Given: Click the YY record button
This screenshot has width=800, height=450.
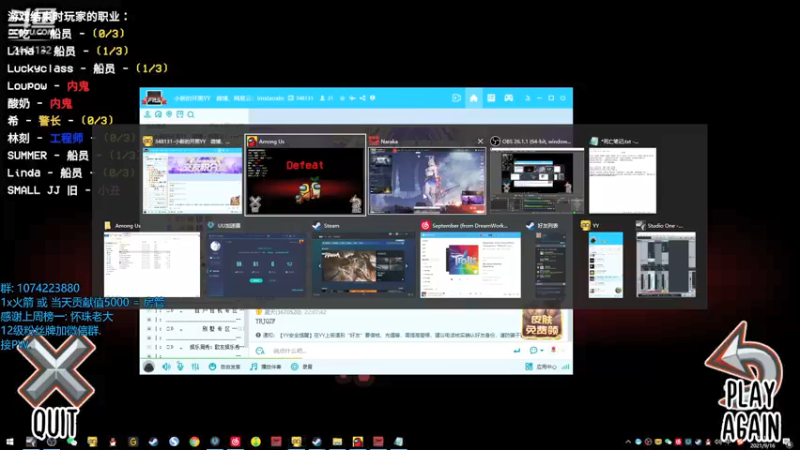Looking at the screenshot, I should (302, 366).
